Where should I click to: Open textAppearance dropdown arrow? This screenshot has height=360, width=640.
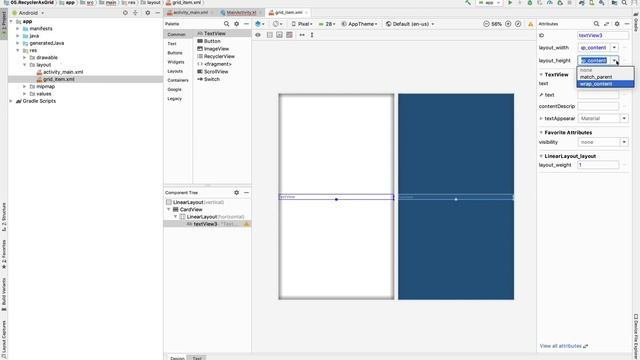[x=624, y=118]
